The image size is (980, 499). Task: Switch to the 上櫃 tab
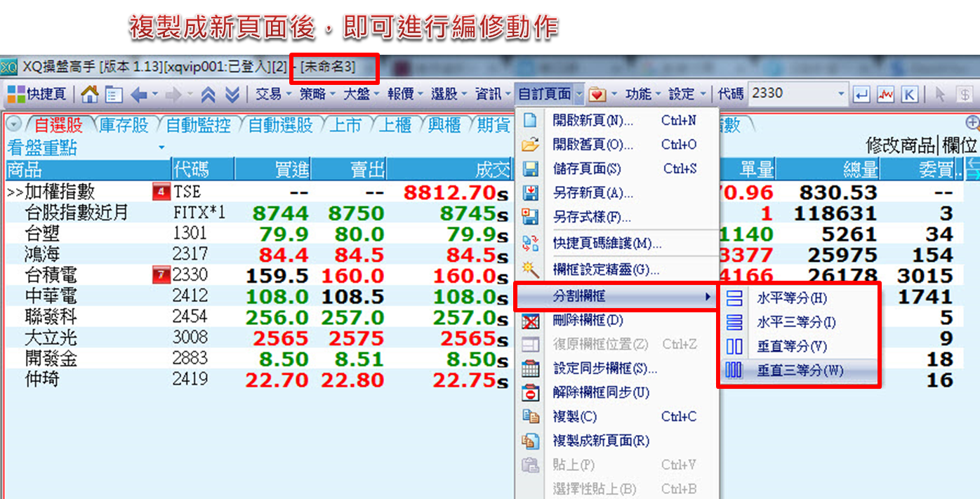[x=395, y=125]
